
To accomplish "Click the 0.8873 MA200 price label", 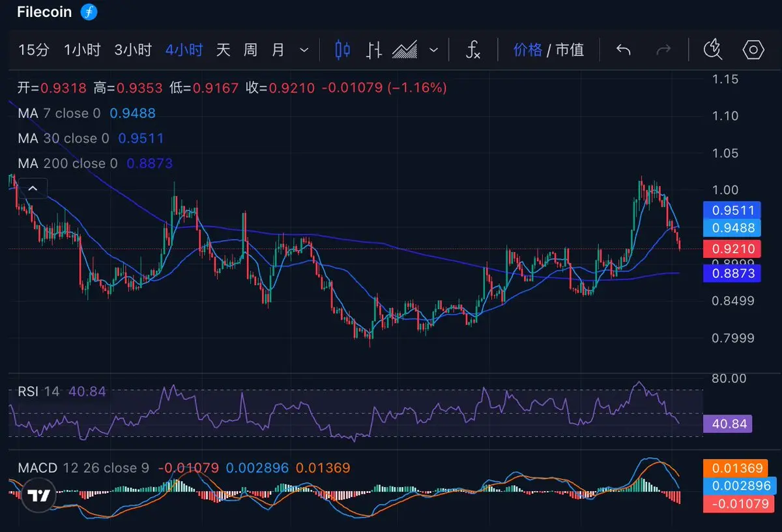I will [733, 273].
